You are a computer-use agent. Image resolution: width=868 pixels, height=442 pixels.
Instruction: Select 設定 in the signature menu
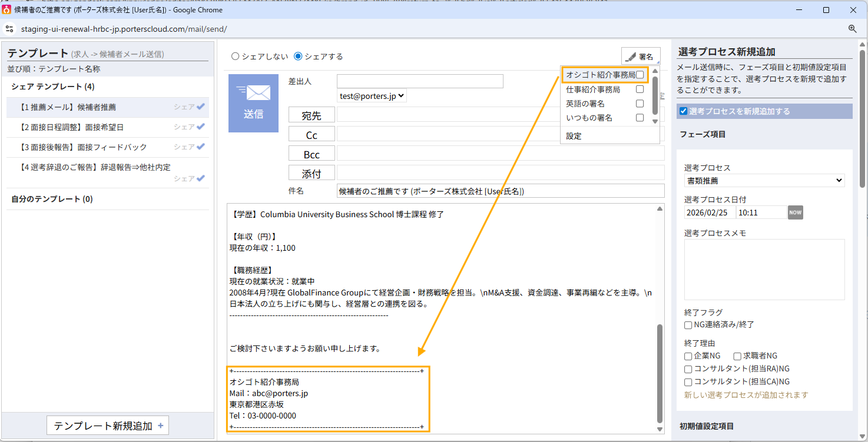(x=574, y=136)
